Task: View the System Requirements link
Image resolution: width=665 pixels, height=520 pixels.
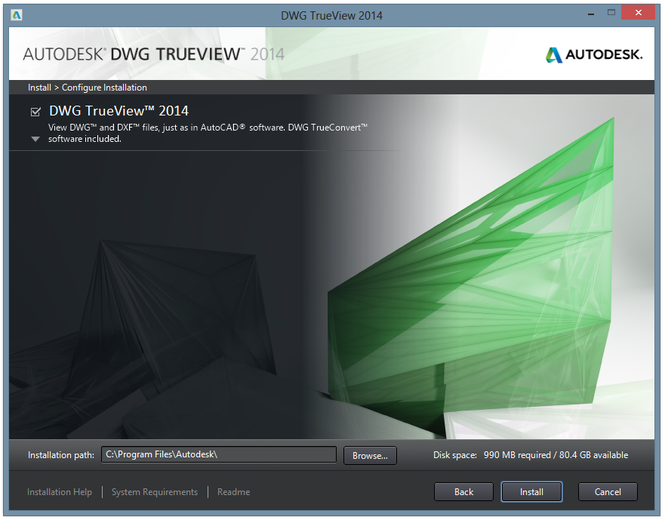Action: pos(154,492)
